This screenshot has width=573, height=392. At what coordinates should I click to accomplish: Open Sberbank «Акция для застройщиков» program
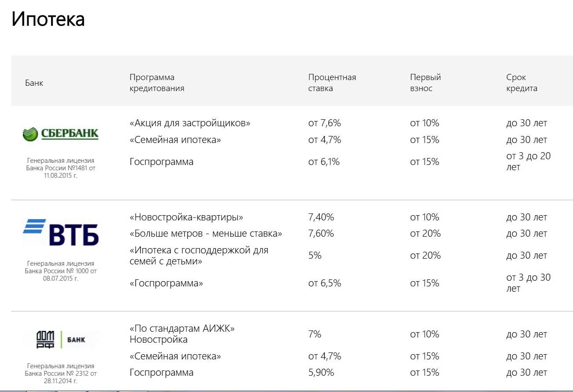(190, 123)
